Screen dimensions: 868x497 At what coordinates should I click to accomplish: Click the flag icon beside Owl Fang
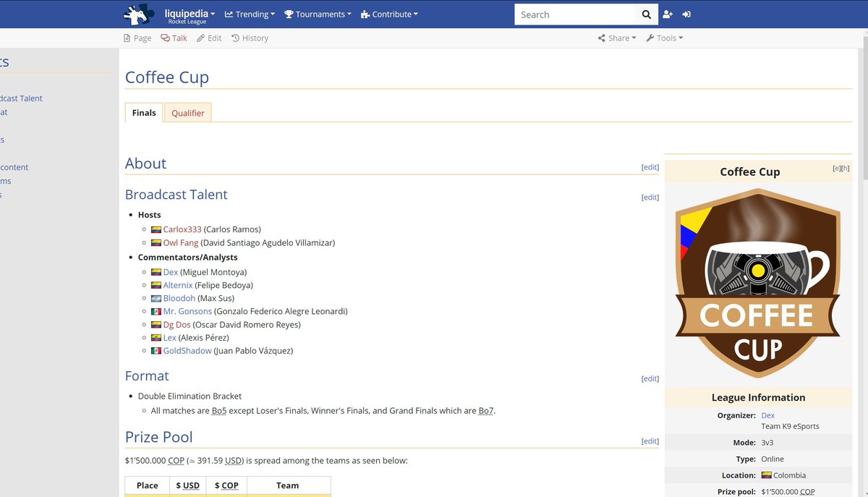[156, 243]
